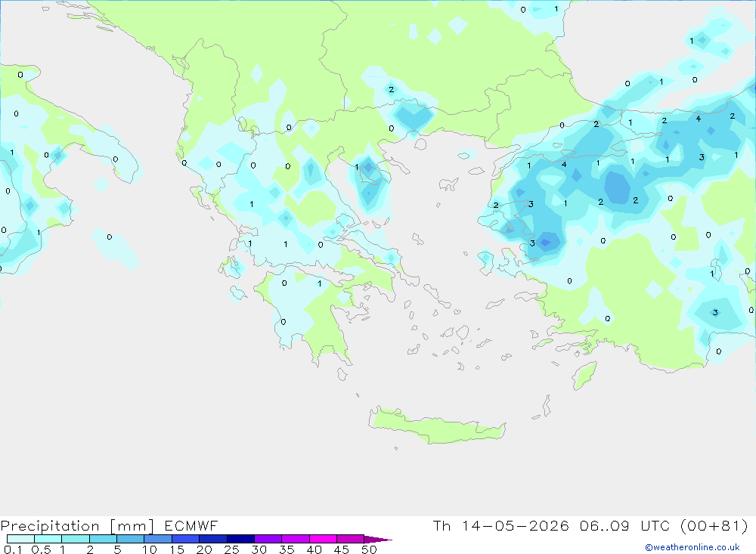Screen dimensions: 756x554
Task: Click the "Precipitation [mm]" title text
Action: [77, 526]
